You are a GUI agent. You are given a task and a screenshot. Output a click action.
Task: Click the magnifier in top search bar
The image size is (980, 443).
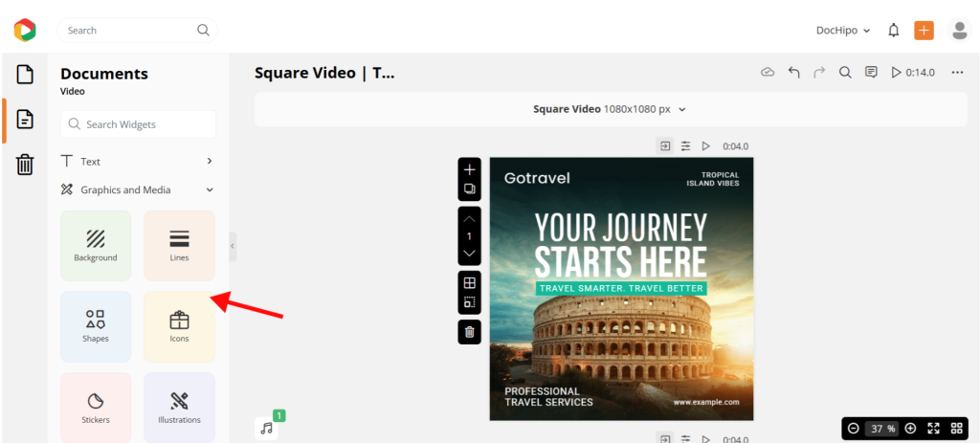tap(203, 30)
